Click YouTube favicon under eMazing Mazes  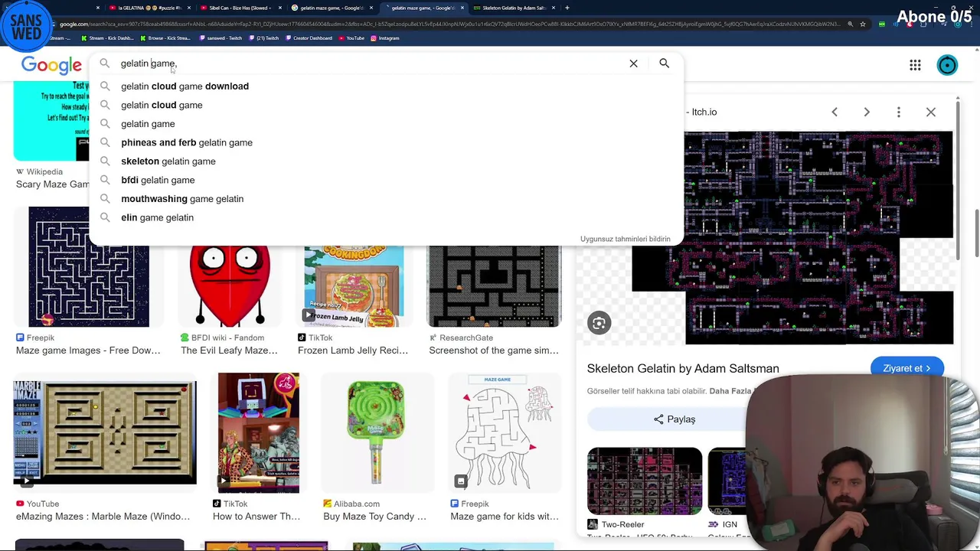20,504
